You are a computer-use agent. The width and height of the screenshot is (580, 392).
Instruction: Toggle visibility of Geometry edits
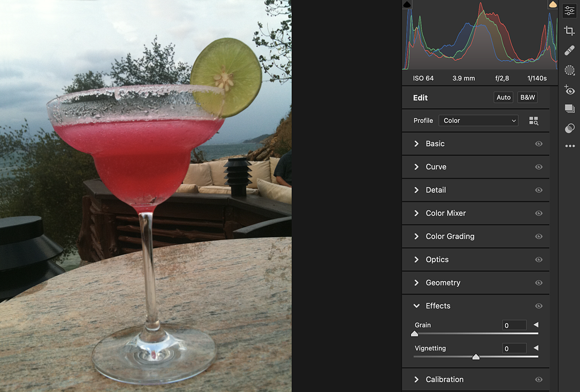(x=538, y=283)
